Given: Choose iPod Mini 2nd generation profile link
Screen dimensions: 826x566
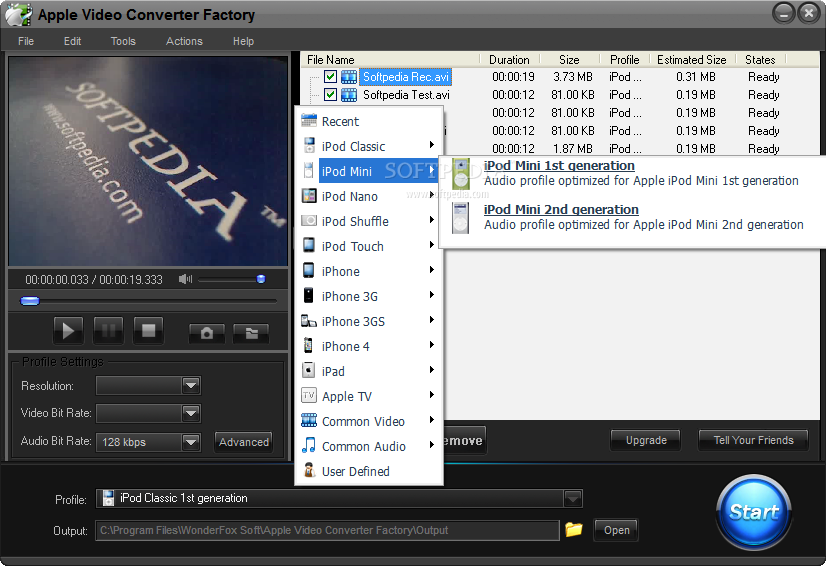Looking at the screenshot, I should (x=561, y=209).
